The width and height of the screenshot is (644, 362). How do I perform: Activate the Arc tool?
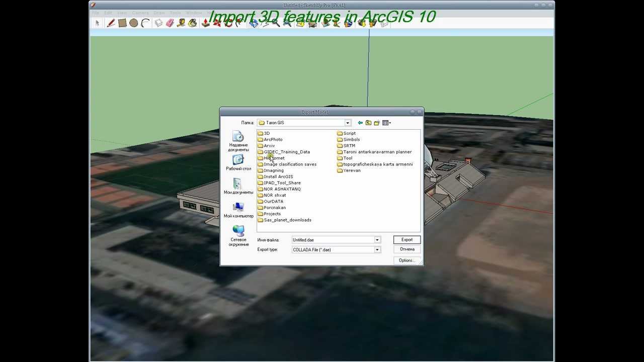pyautogui.click(x=145, y=23)
